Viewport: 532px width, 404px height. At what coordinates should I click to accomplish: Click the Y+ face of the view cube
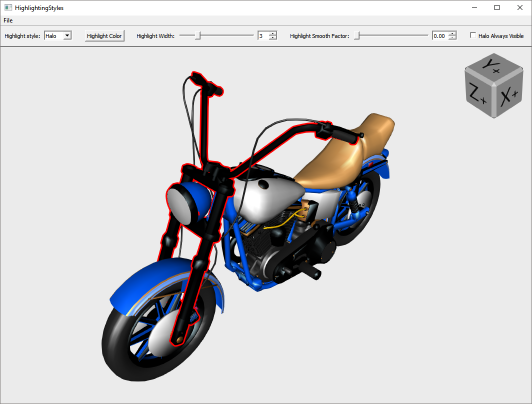click(x=493, y=66)
